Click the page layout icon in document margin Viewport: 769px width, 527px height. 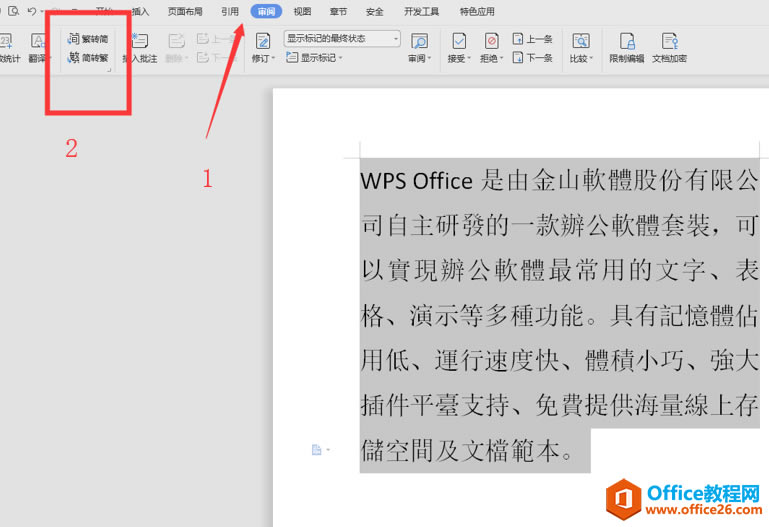click(317, 450)
